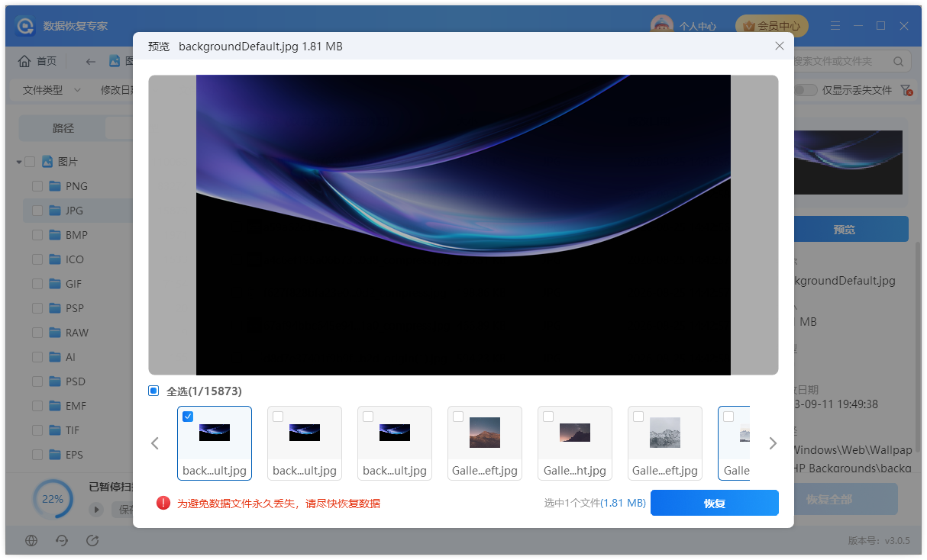Screen dimensions: 927x560
Task: Click the blue 恢复 button
Action: tap(714, 503)
